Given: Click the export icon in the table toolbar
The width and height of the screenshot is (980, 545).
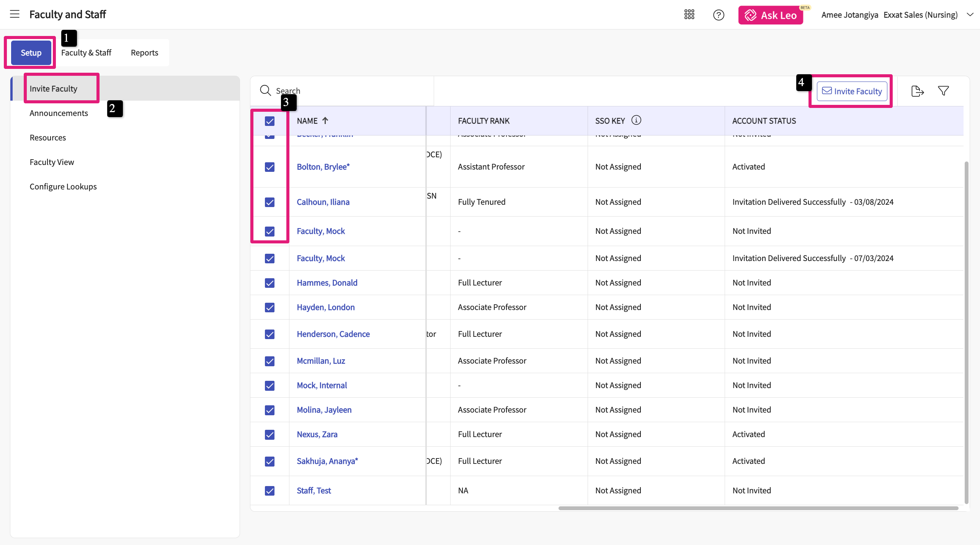Looking at the screenshot, I should [917, 91].
